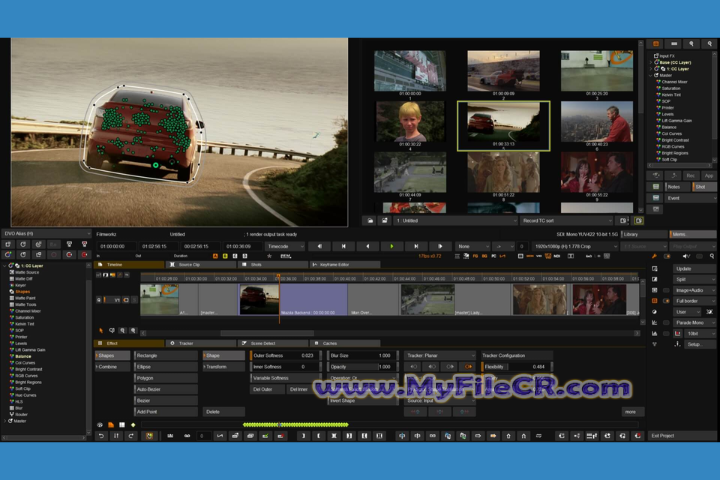The height and width of the screenshot is (480, 720).
Task: Click the orange library icon at top right
Action: 656,44
